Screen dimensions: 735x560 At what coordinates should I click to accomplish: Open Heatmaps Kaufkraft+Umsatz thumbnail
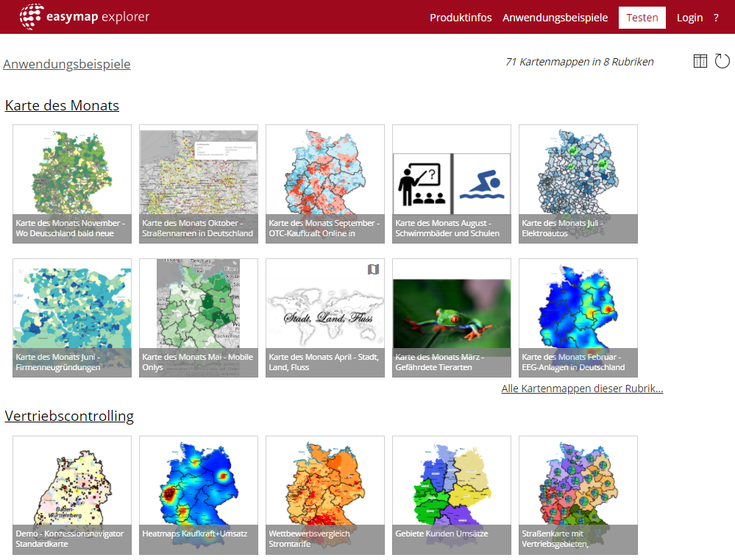point(199,495)
